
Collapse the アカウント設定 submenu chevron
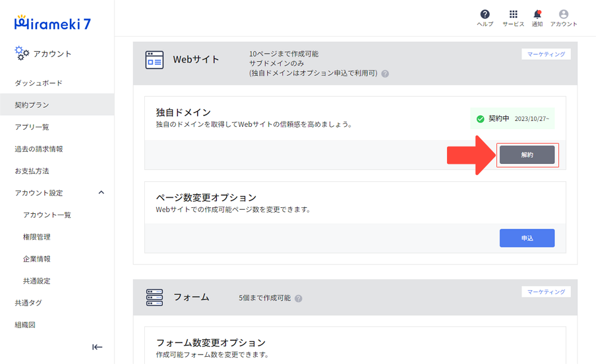(x=101, y=192)
